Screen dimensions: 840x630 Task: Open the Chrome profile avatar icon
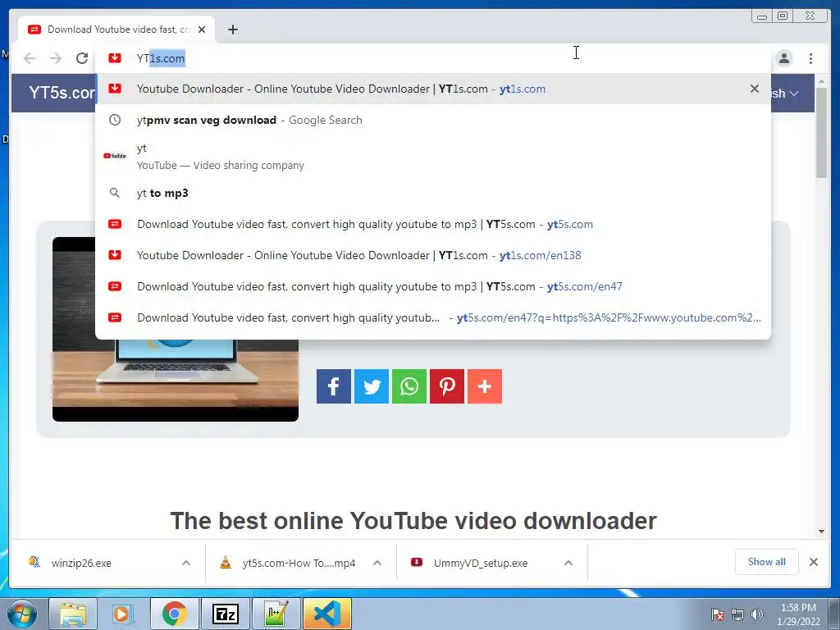784,58
